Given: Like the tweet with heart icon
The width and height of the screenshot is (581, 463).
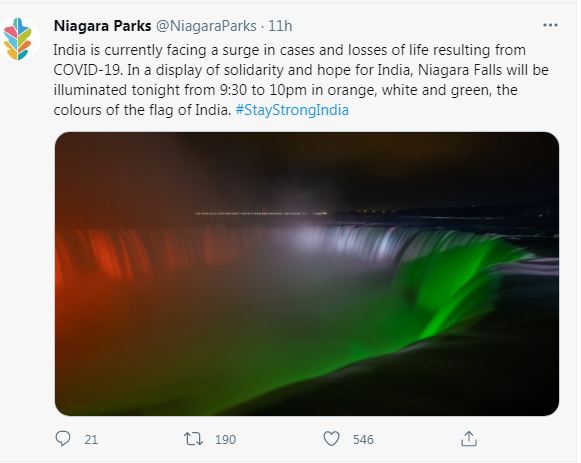Looking at the screenshot, I should (x=331, y=439).
